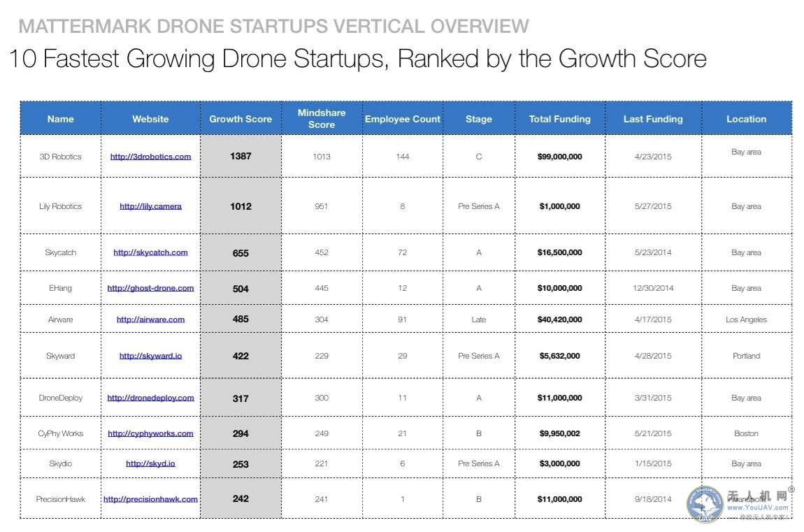Select the 3D Robotics growth score 1387 cell
Image resolution: width=804 pixels, height=532 pixels.
241,157
